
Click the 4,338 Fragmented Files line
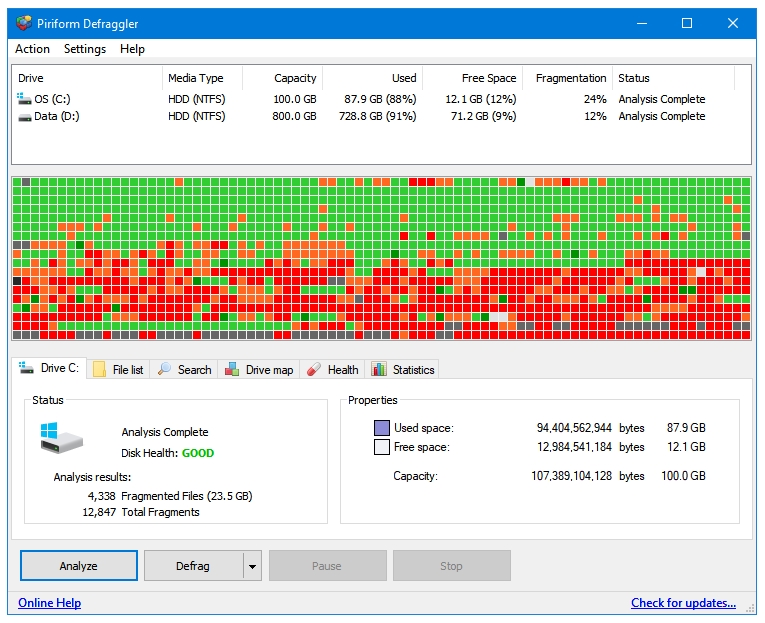(170, 496)
